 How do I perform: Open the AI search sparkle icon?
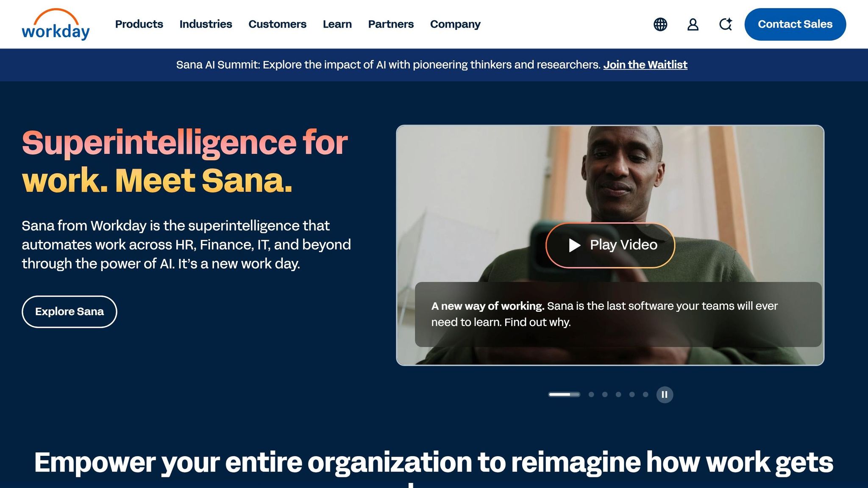pyautogui.click(x=726, y=24)
